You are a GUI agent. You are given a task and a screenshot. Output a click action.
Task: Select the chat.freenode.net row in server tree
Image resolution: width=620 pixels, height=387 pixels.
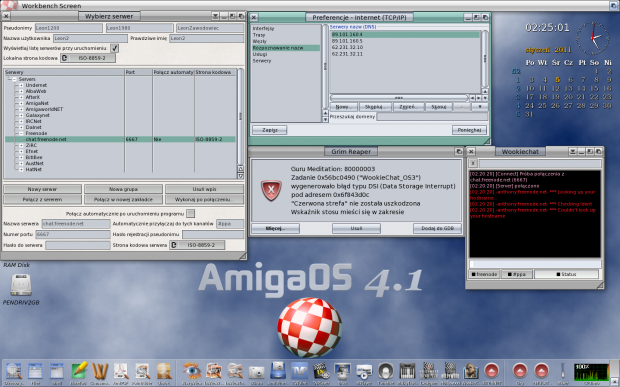(120, 140)
